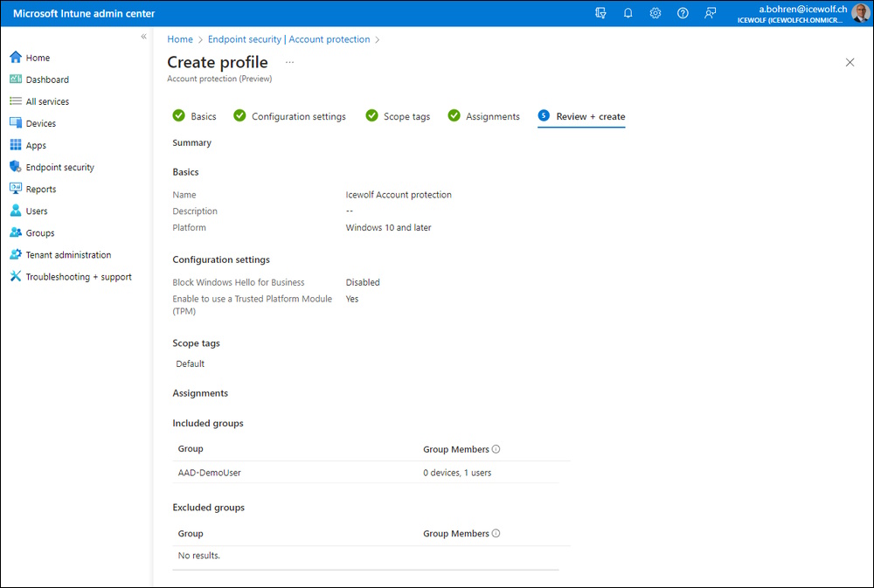Click the Group column header under Excluded groups
Viewport: 874px width, 588px height.
pos(191,533)
